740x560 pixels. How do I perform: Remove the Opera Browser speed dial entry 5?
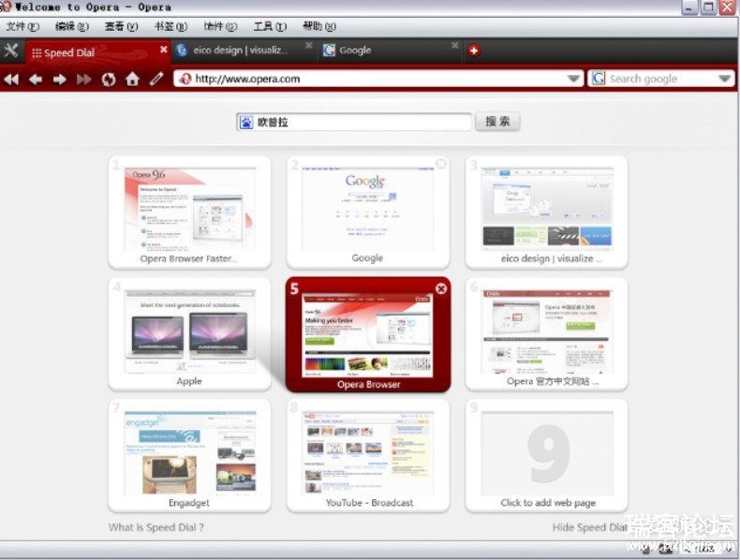tap(441, 288)
